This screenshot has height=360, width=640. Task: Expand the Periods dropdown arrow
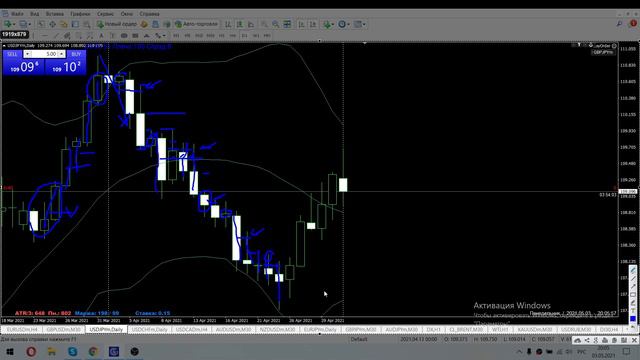pos(348,24)
